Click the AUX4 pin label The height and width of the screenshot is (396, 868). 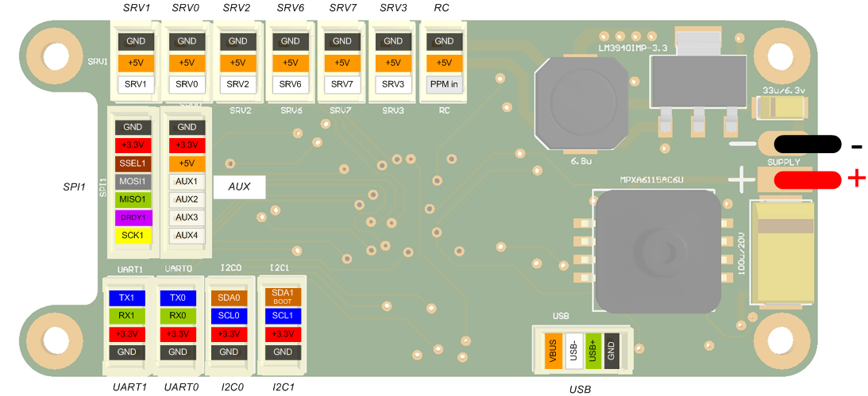coord(187,236)
